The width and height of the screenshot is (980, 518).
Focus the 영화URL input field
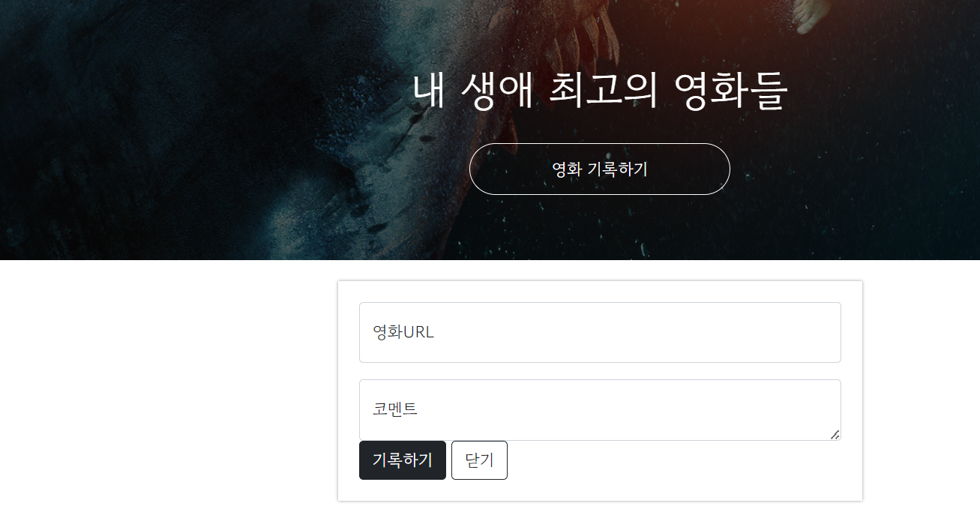click(600, 332)
